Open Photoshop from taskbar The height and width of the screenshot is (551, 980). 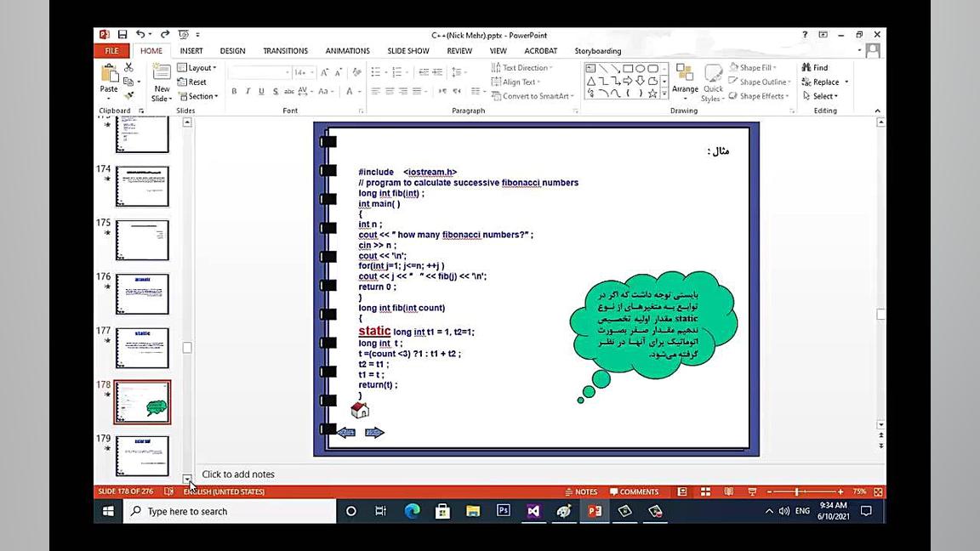click(503, 511)
